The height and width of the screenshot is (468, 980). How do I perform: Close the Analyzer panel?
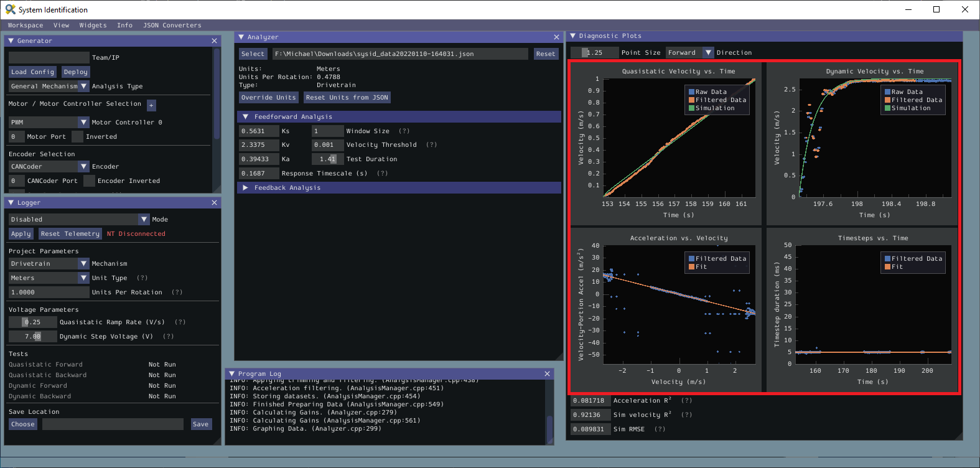click(556, 37)
